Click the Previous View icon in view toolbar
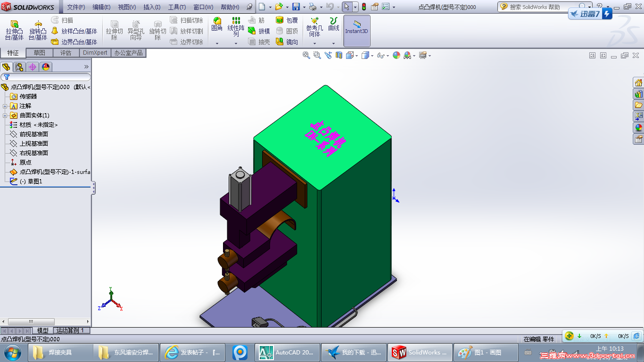This screenshot has width=644, height=362. point(328,55)
